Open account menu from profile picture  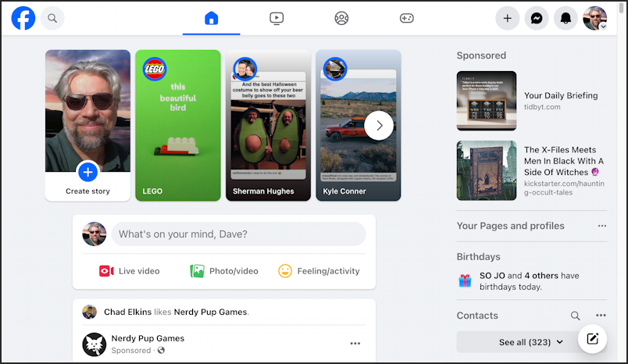point(594,19)
